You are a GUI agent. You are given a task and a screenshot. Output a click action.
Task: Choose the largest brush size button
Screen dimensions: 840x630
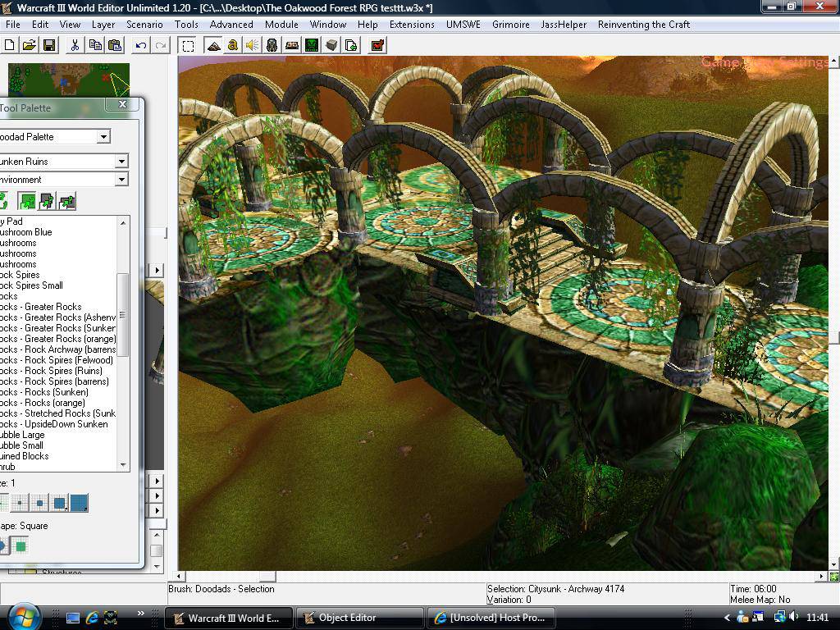(x=80, y=503)
